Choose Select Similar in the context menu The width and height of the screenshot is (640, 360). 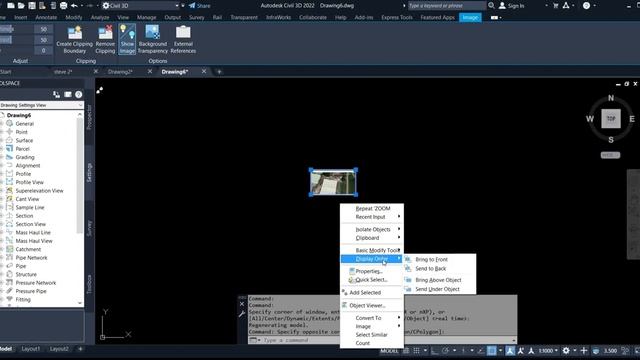pos(372,335)
